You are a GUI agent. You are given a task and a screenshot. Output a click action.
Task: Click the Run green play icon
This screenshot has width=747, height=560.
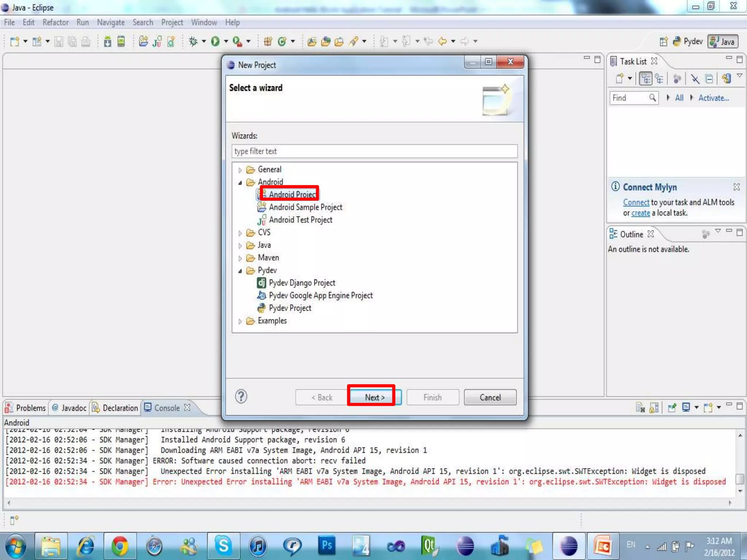[215, 42]
